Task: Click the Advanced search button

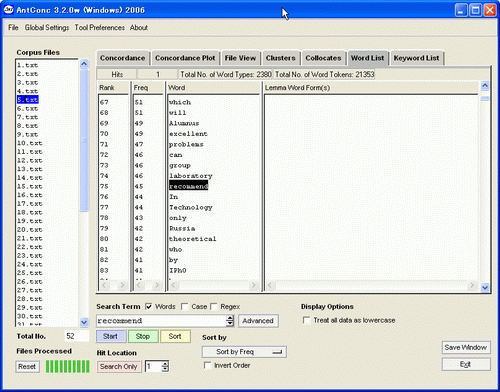Action: point(258,321)
